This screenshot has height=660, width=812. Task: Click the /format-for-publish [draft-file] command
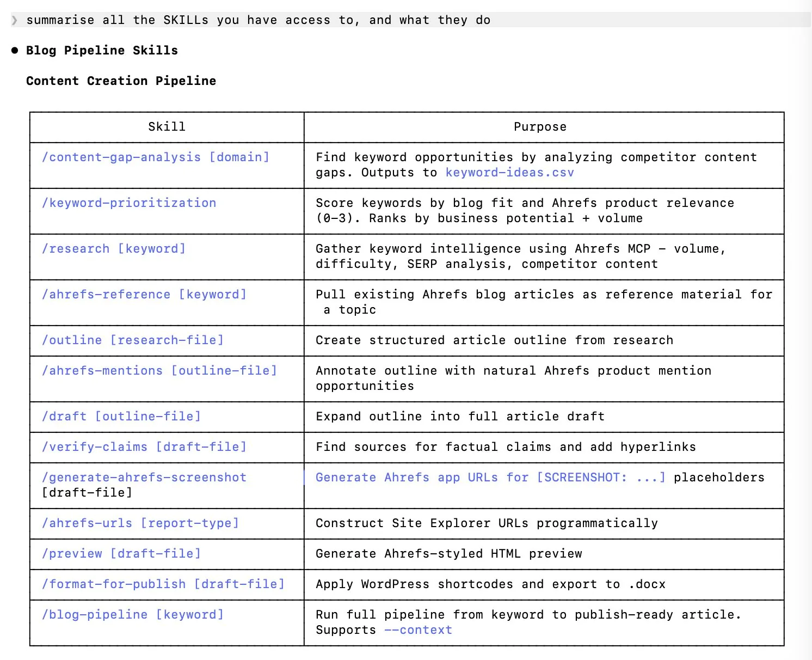[163, 584]
